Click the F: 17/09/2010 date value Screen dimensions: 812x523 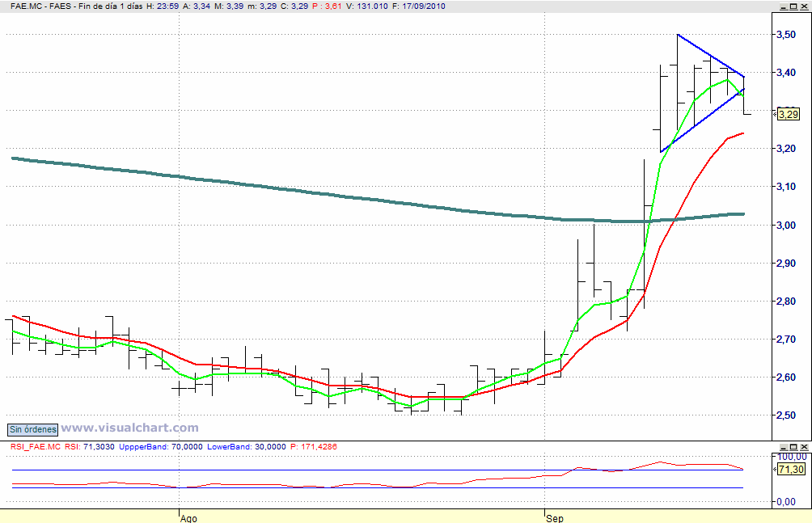(418, 6)
